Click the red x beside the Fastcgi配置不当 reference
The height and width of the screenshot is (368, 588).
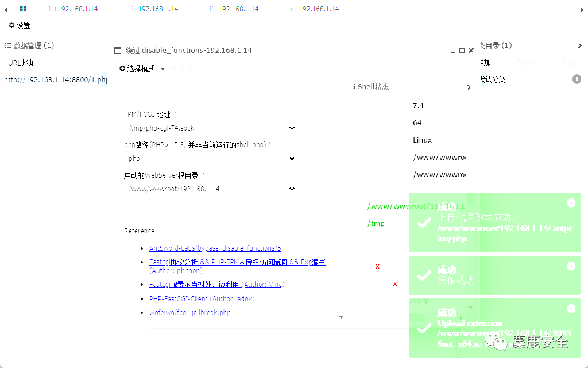(394, 283)
